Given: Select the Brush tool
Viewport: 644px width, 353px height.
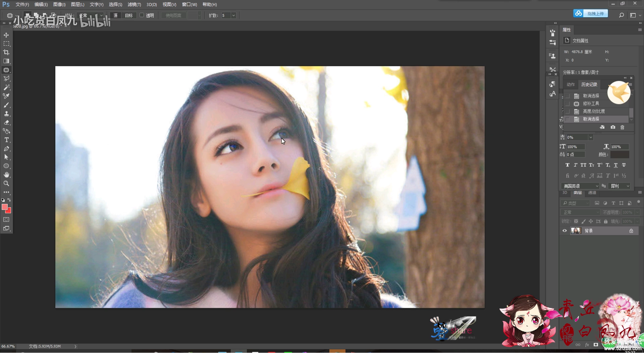Looking at the screenshot, I should coord(6,105).
